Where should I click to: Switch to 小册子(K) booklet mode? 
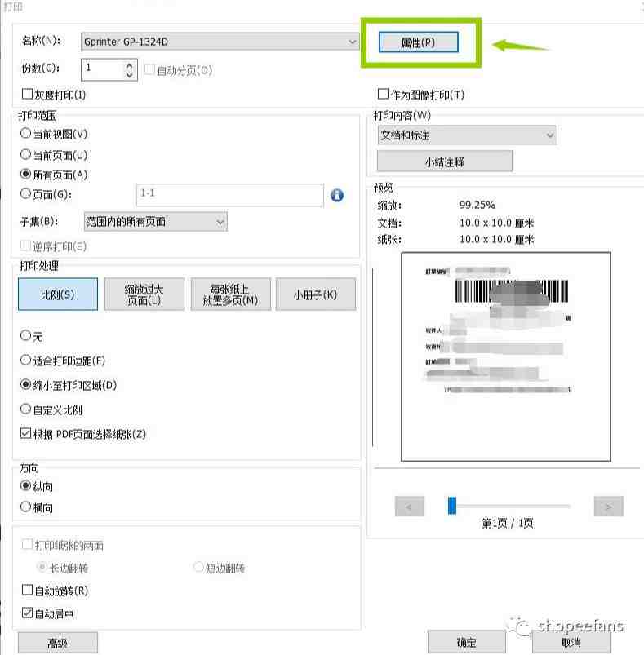click(x=316, y=294)
